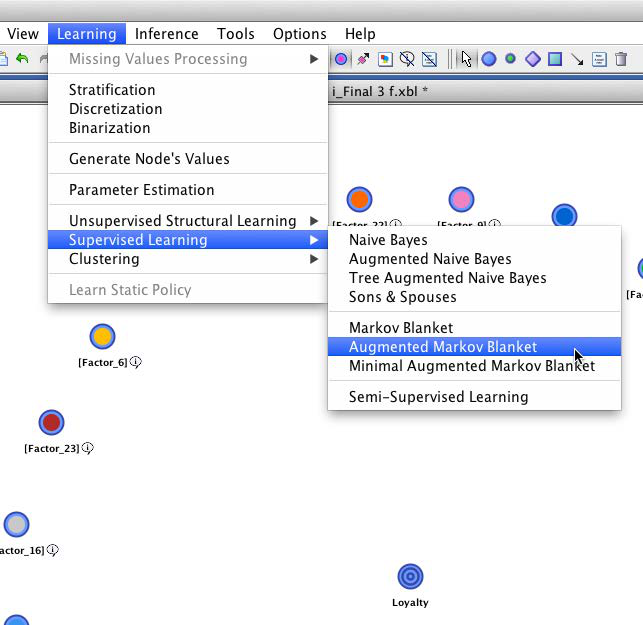Screen dimensions: 643x625
Task: Click the gray Factor_16 node
Action: [x=16, y=524]
